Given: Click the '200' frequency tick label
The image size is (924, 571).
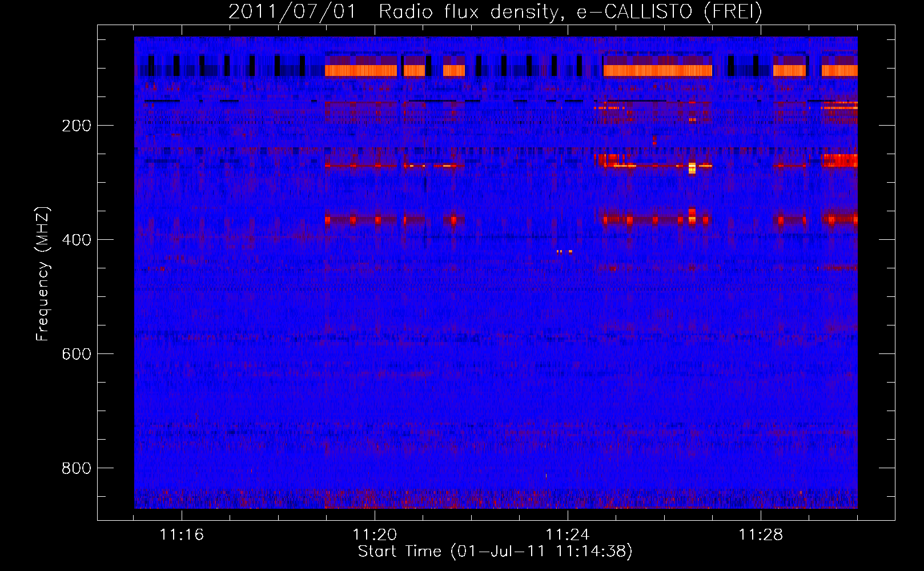Looking at the screenshot, I should click(77, 126).
